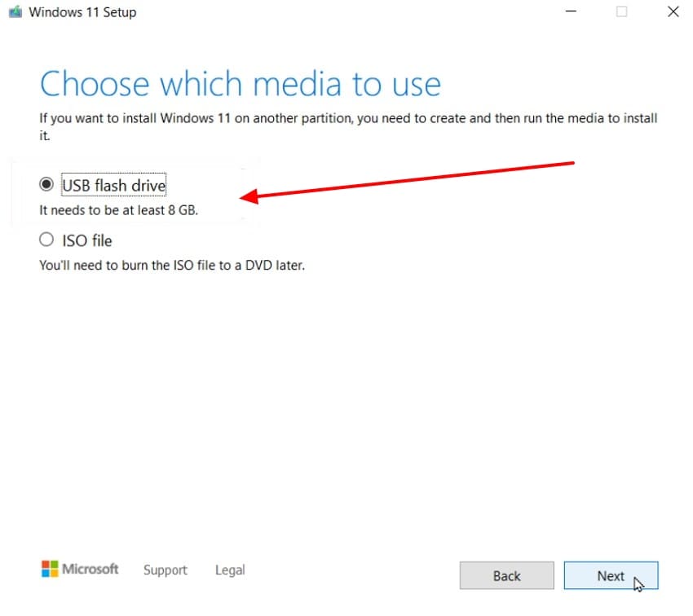Click the 'Choose which media to use' heading
This screenshot has height=616, width=693.
pos(241,84)
